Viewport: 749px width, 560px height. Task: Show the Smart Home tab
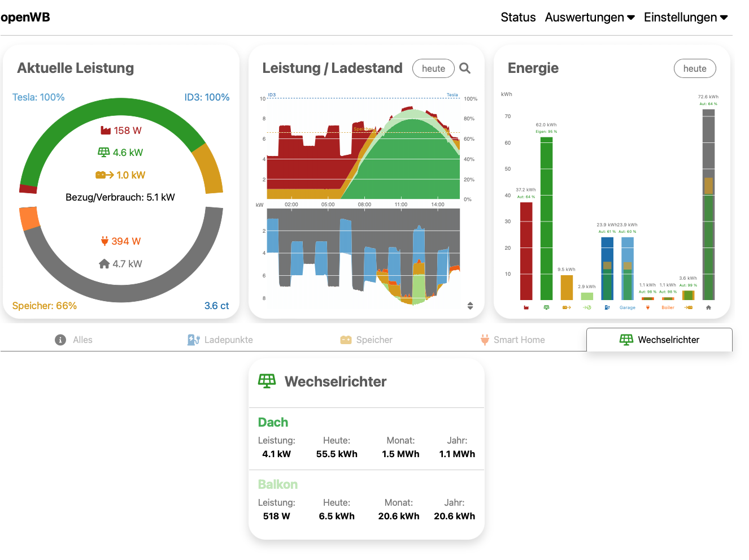pos(512,340)
